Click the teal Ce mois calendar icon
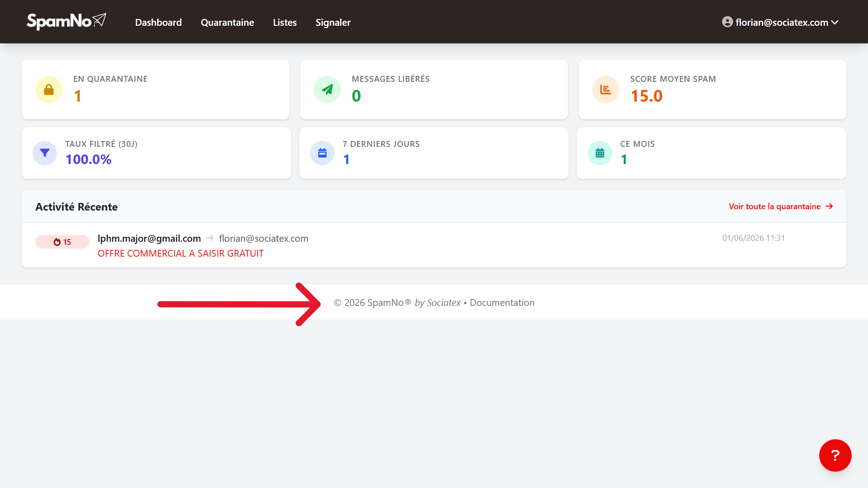The image size is (868, 488). pyautogui.click(x=600, y=153)
